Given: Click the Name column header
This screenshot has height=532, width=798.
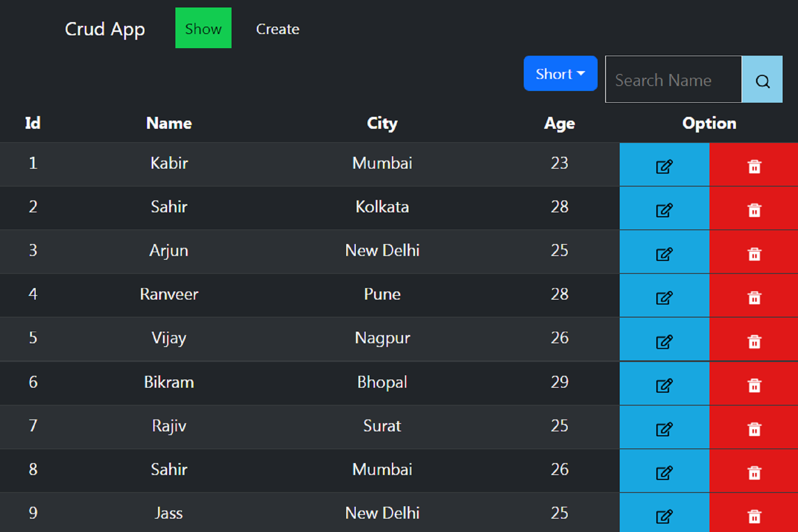Looking at the screenshot, I should tap(169, 123).
